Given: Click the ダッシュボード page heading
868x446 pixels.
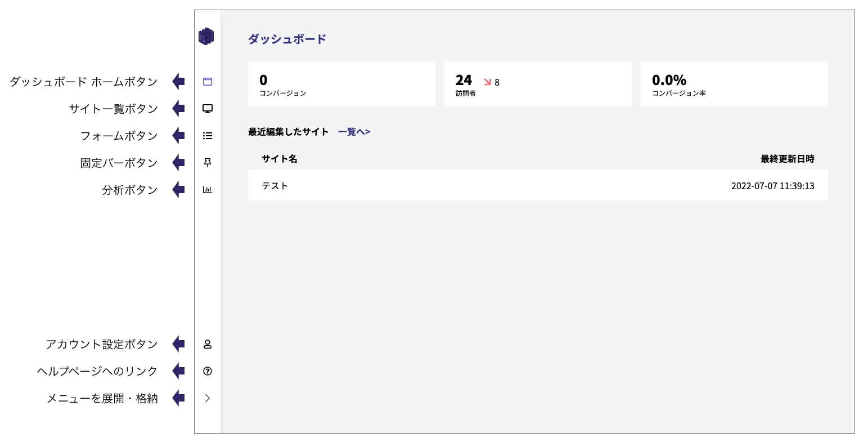Looking at the screenshot, I should pos(287,38).
